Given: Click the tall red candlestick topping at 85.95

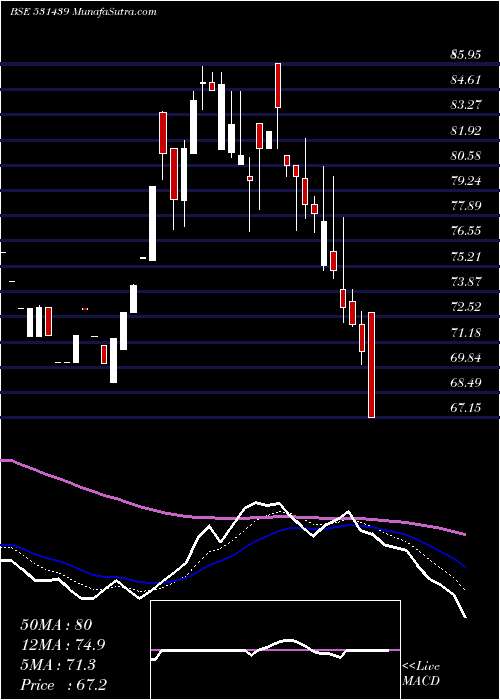Looking at the screenshot, I should click(278, 85).
